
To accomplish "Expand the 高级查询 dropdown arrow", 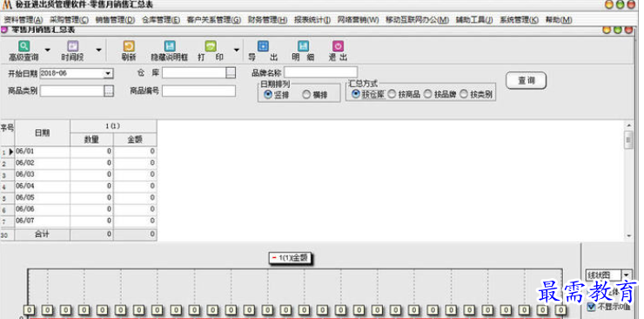I will (48, 50).
